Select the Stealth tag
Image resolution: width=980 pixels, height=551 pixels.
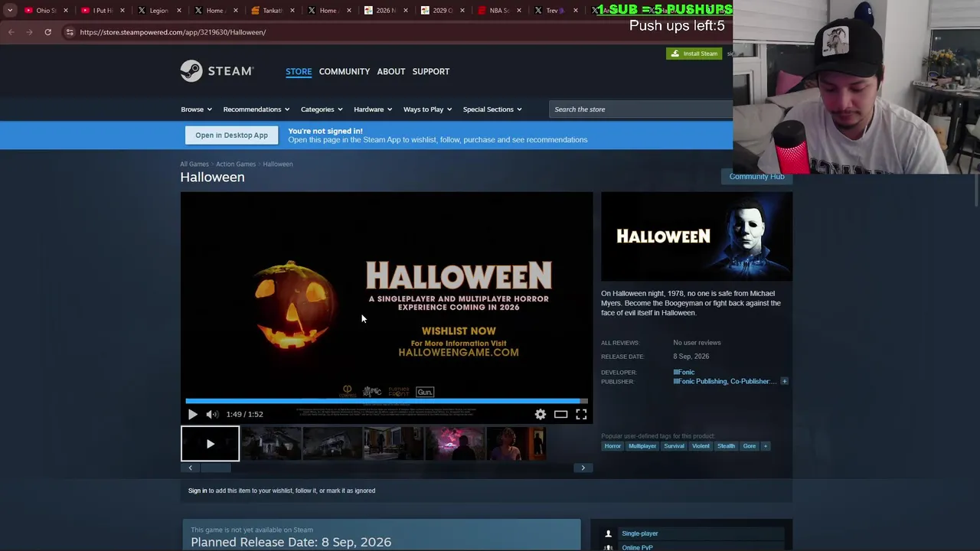[726, 446]
